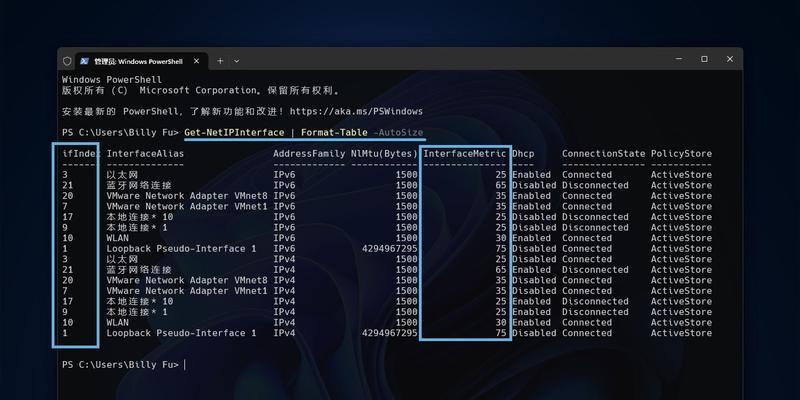
Task: Click metric 30 in the WLAN IPv4 row
Action: coord(501,322)
